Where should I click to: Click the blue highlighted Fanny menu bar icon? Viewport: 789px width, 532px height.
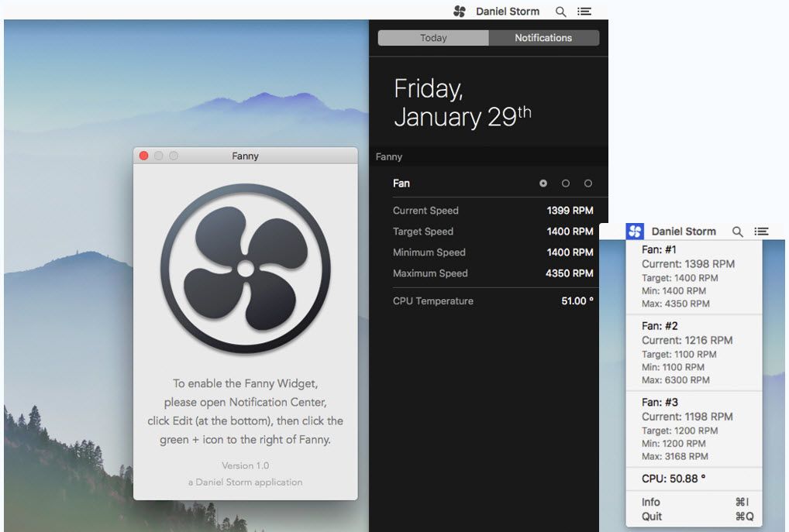coord(635,232)
